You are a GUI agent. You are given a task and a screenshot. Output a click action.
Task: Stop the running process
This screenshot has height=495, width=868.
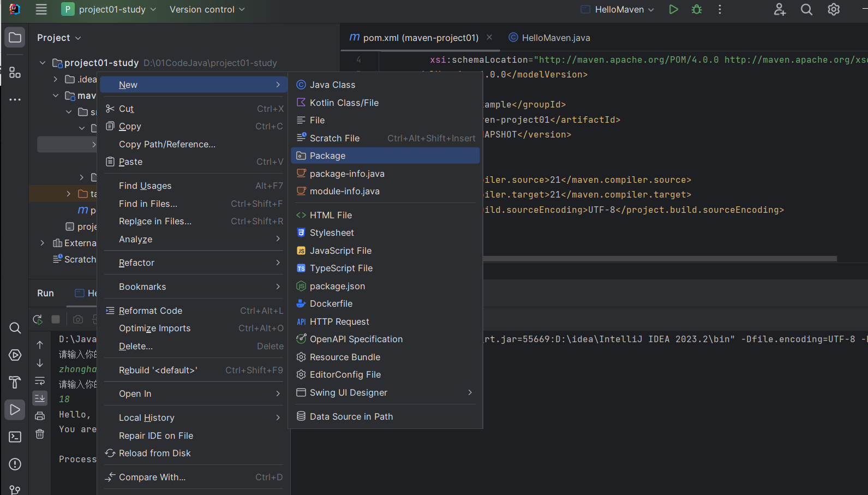pyautogui.click(x=56, y=319)
